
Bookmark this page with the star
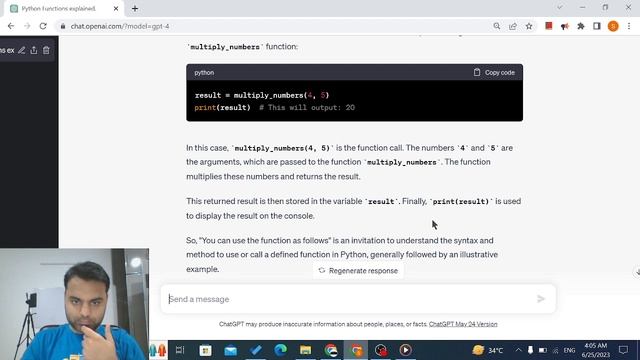[529, 26]
